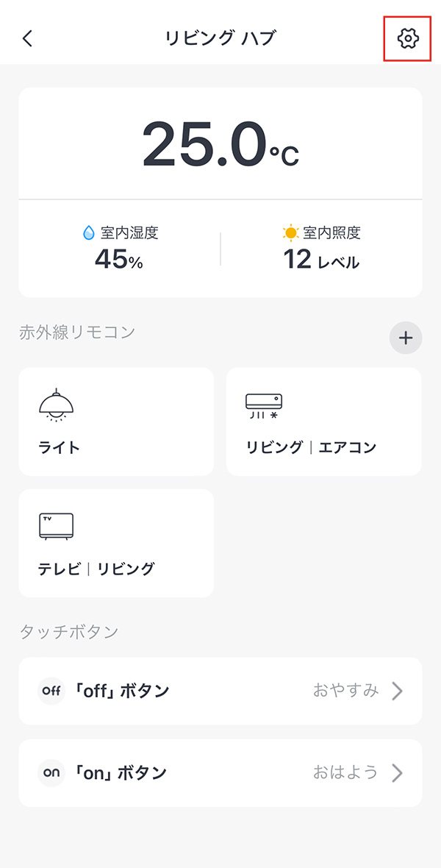Add a new infrared remote with plus
The image size is (441, 868).
tap(406, 338)
